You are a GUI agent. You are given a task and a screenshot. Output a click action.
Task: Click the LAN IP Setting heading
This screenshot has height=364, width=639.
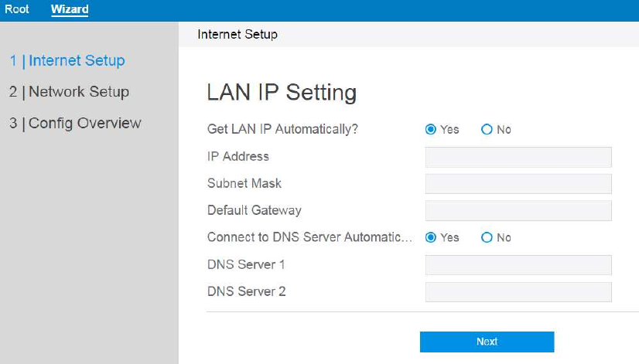pos(282,93)
